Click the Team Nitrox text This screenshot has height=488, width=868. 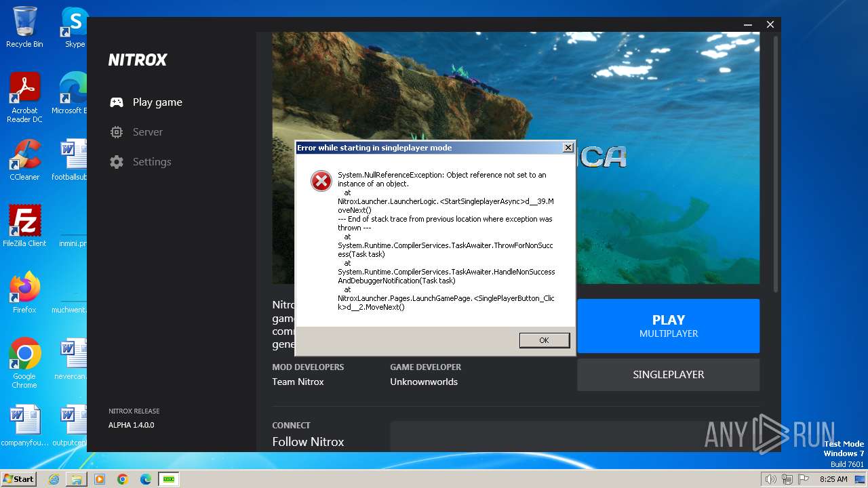click(x=298, y=382)
